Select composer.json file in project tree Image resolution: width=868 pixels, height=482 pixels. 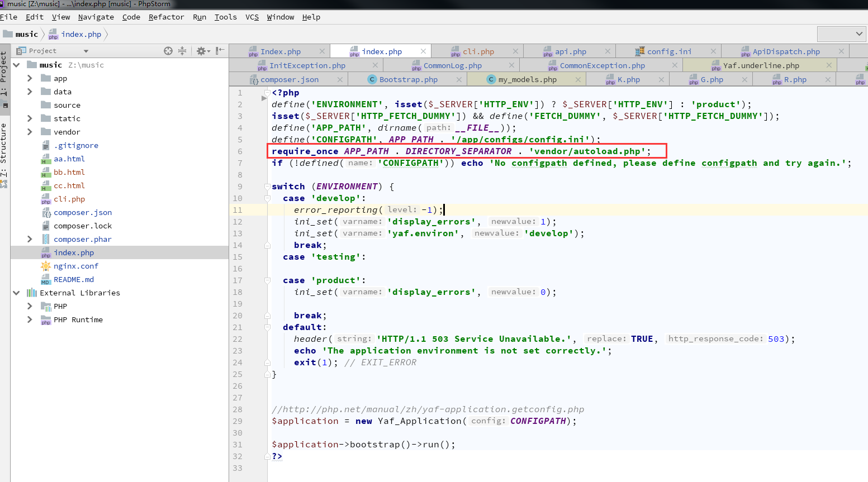[x=83, y=212]
